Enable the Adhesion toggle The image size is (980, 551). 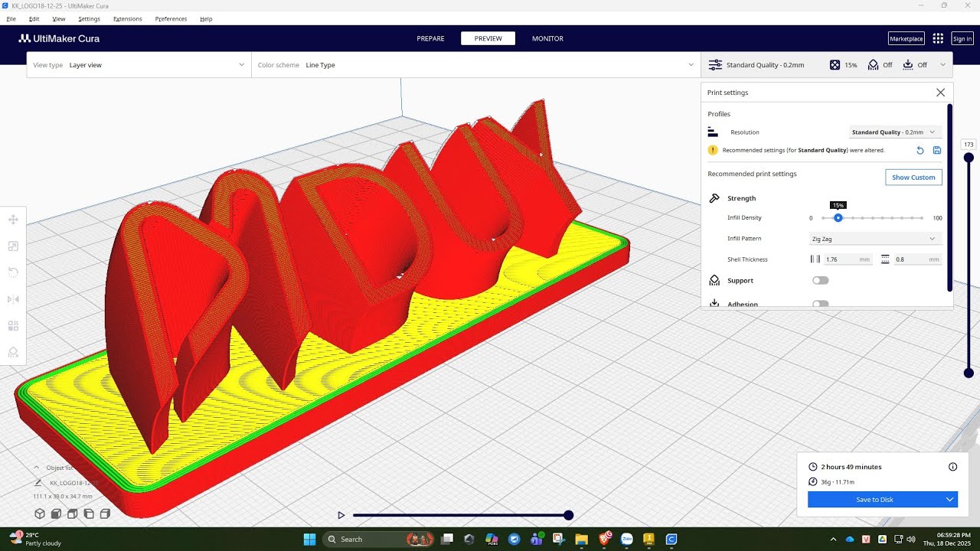pyautogui.click(x=820, y=304)
